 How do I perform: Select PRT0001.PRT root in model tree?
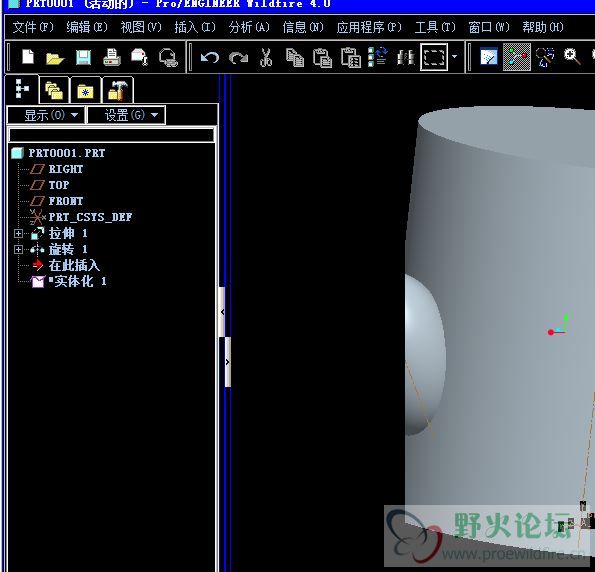67,153
